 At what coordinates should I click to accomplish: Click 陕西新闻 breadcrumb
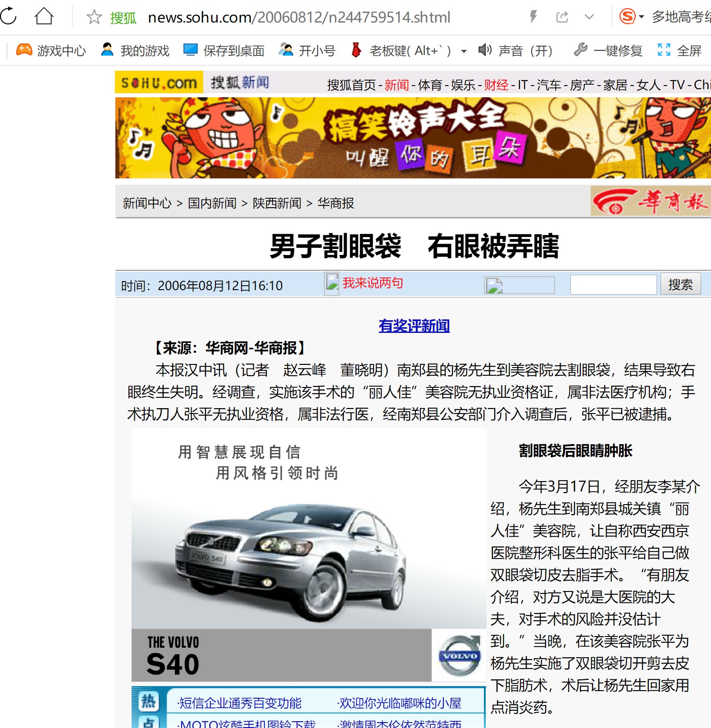[277, 203]
